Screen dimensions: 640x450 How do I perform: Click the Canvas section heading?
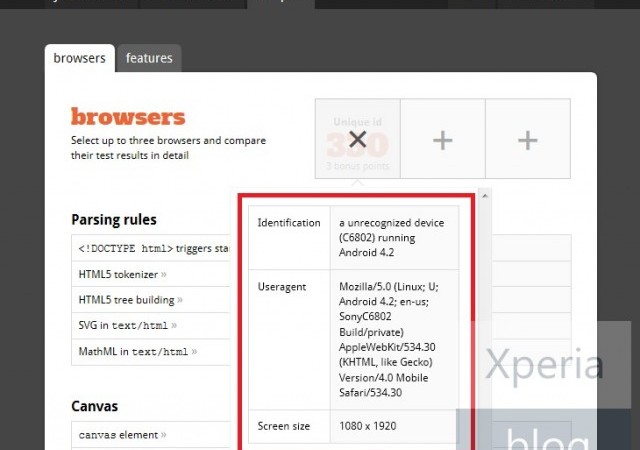[x=94, y=406]
